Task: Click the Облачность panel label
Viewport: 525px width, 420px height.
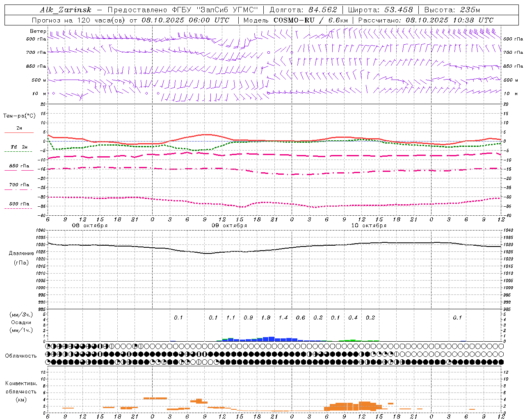Action: pyautogui.click(x=21, y=356)
